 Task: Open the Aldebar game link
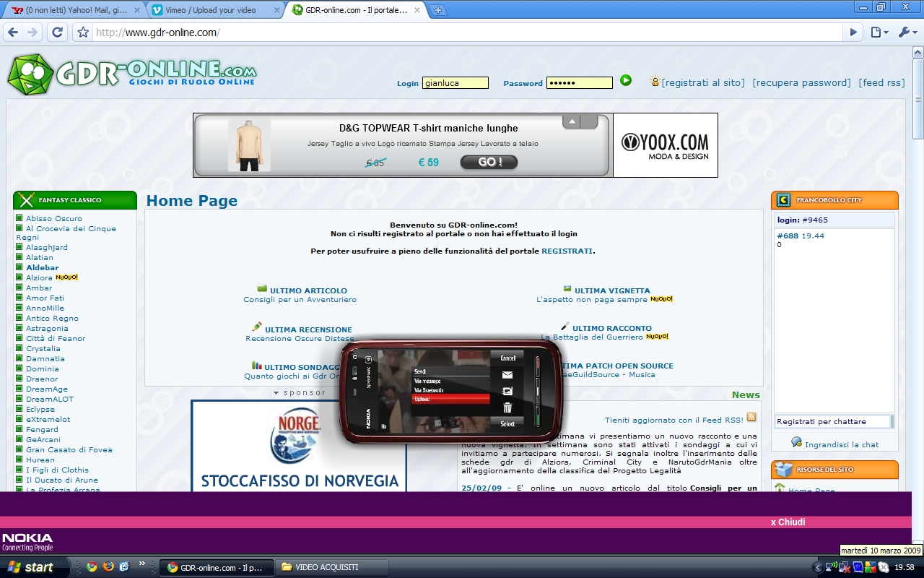[43, 267]
